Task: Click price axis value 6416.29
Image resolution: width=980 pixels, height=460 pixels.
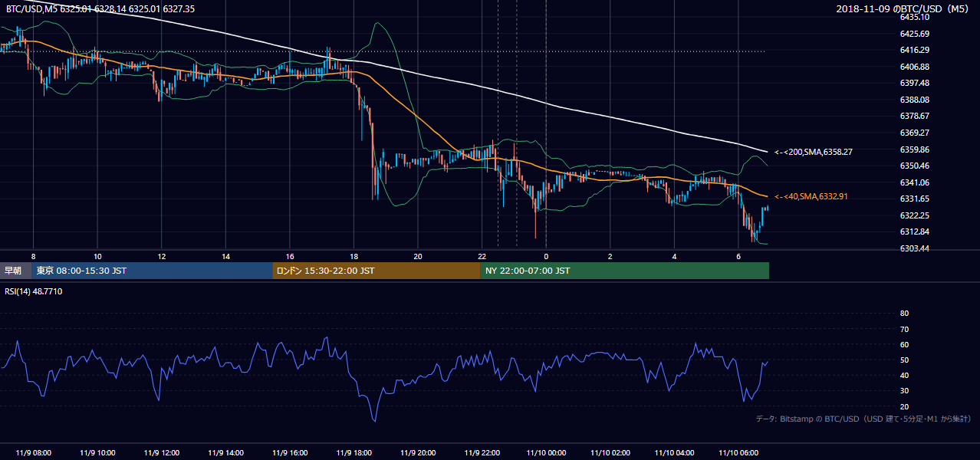Action: point(915,50)
